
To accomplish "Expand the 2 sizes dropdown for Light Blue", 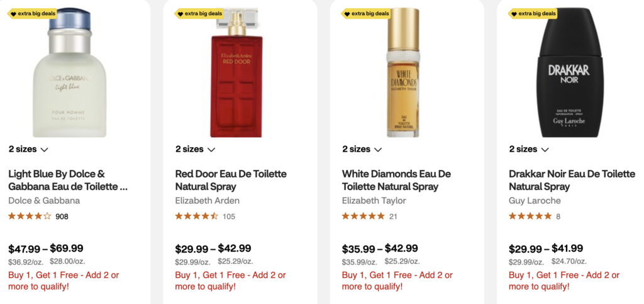I will 28,149.
